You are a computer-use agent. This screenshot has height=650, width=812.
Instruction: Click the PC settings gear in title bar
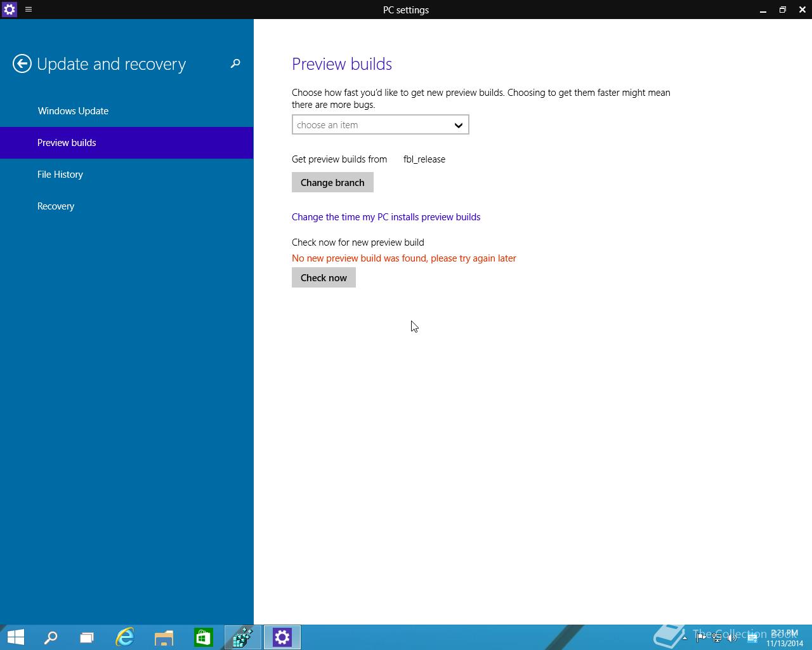pos(10,10)
